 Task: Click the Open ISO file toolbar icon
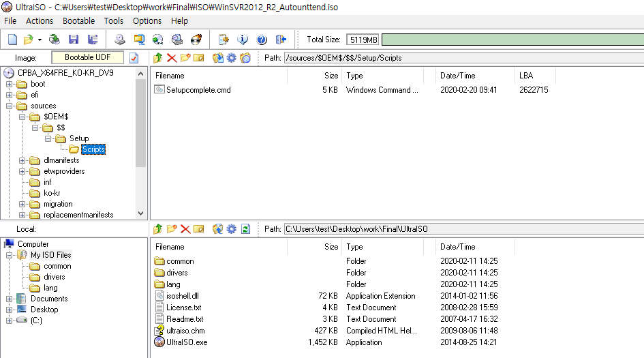point(29,40)
